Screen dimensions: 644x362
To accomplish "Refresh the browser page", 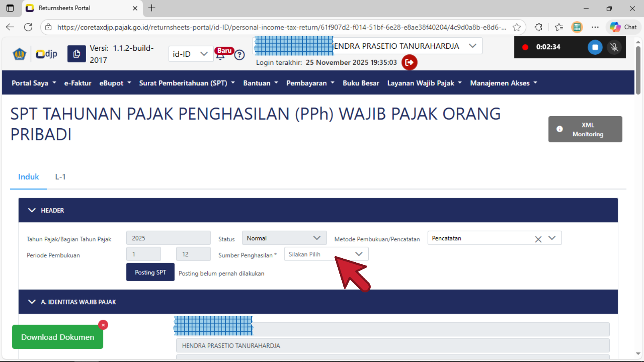I will tap(28, 27).
